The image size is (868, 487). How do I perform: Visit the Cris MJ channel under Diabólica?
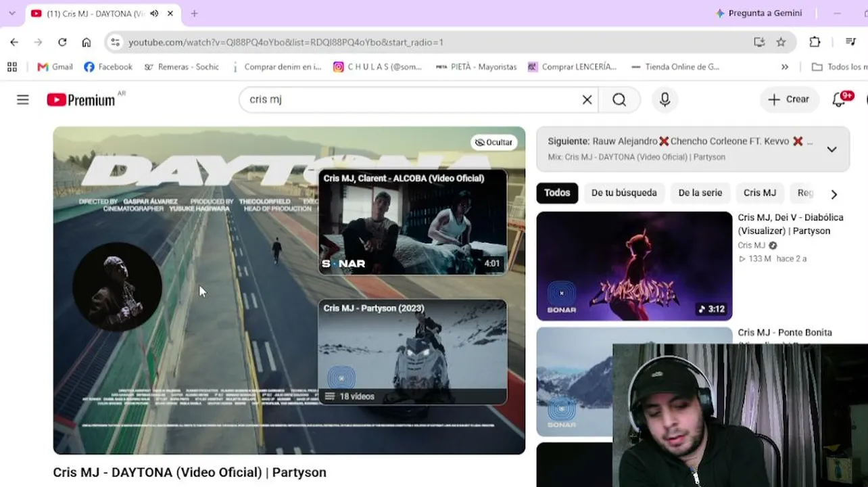(x=752, y=246)
